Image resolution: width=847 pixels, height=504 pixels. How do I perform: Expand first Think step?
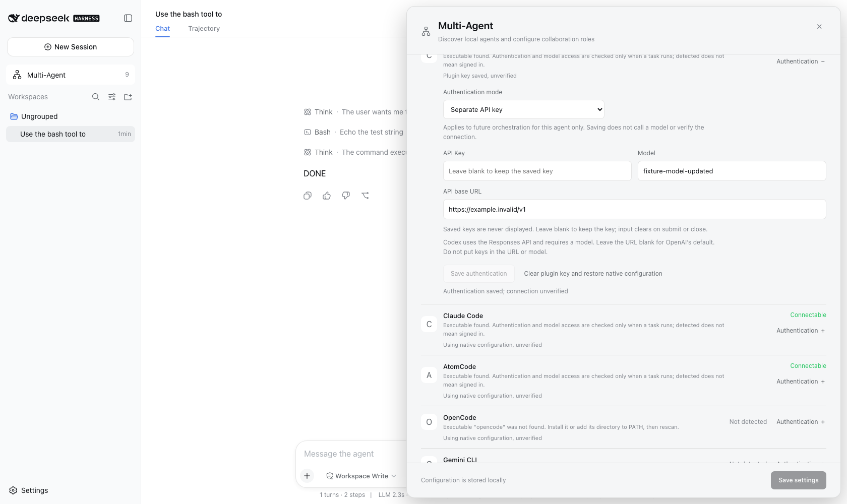[x=355, y=112]
